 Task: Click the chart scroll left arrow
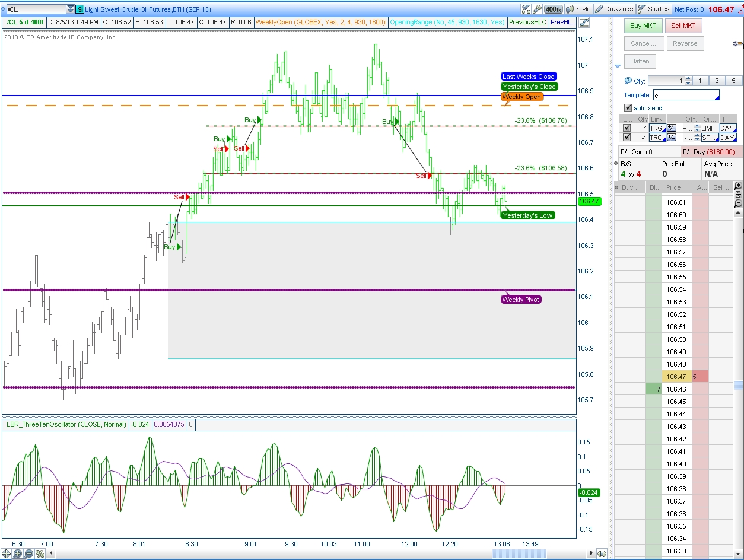(50, 554)
